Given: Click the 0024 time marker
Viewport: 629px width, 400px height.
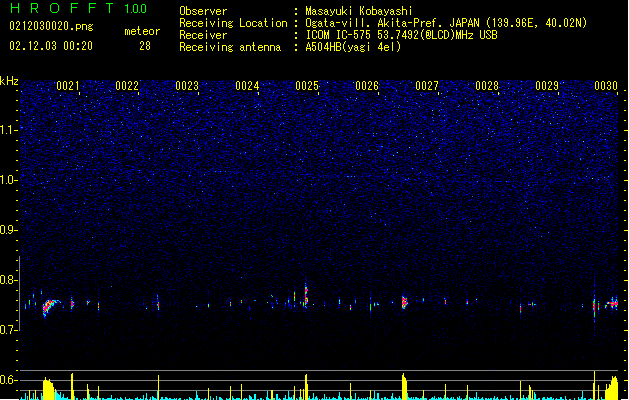Looking at the screenshot, I should [x=247, y=86].
